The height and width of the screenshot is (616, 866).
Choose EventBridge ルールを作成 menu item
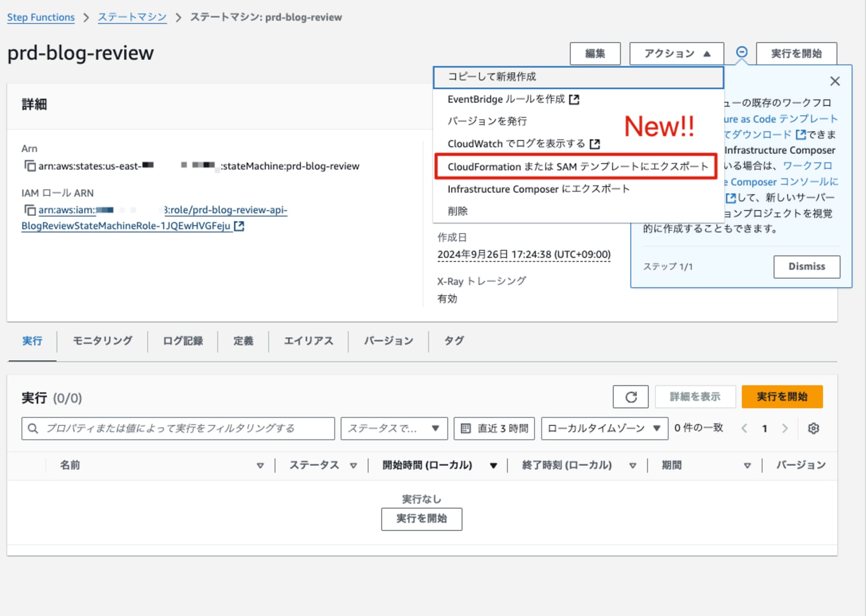click(578, 100)
